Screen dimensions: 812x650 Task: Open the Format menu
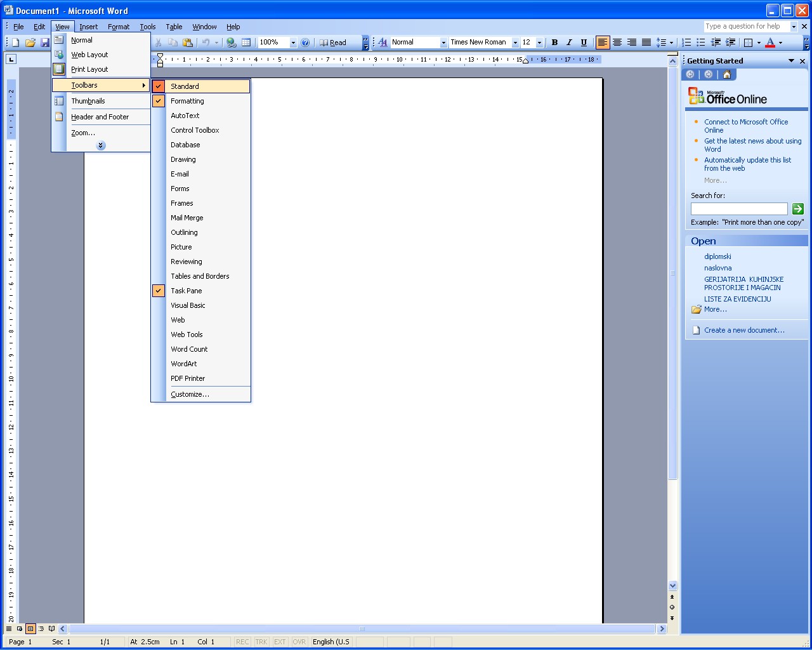pos(119,27)
